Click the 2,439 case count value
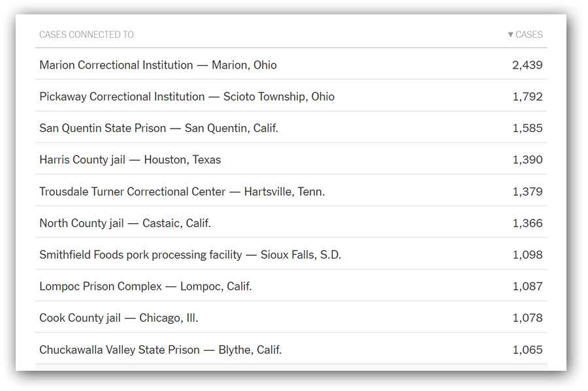 [527, 65]
